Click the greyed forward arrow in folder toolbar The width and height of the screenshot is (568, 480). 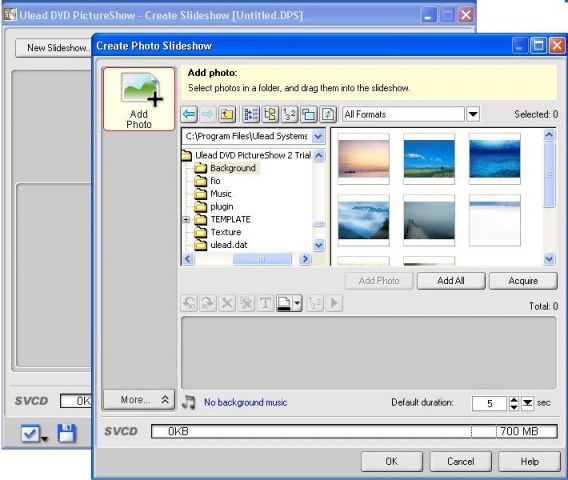207,114
